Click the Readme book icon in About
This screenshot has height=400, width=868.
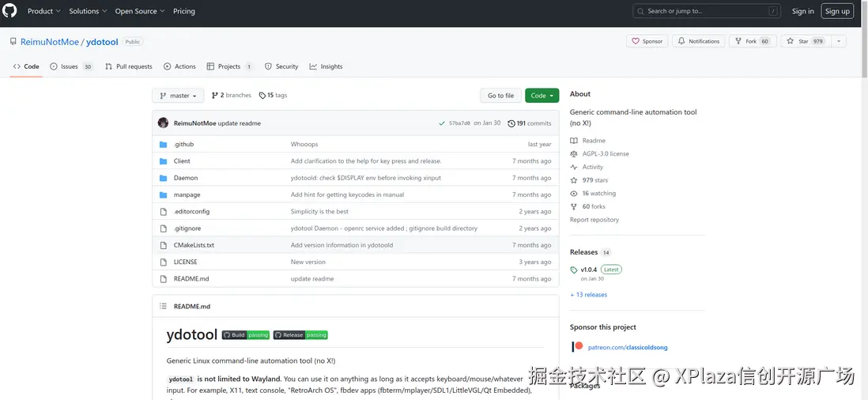(x=574, y=141)
